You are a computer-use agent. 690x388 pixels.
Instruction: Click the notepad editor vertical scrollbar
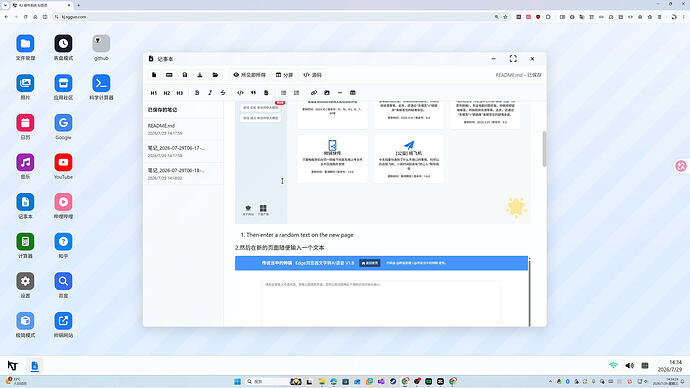544,149
